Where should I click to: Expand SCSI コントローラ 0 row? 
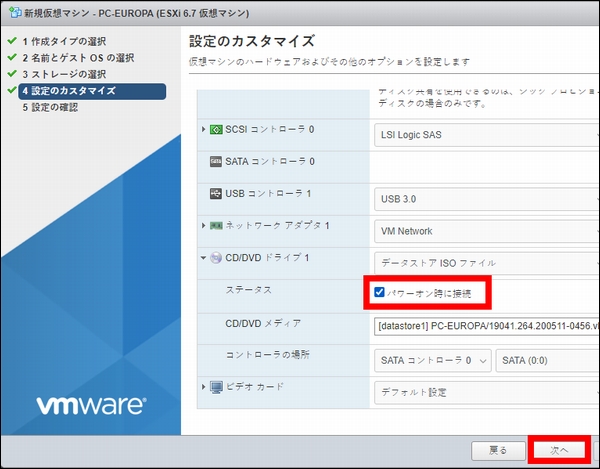click(204, 129)
